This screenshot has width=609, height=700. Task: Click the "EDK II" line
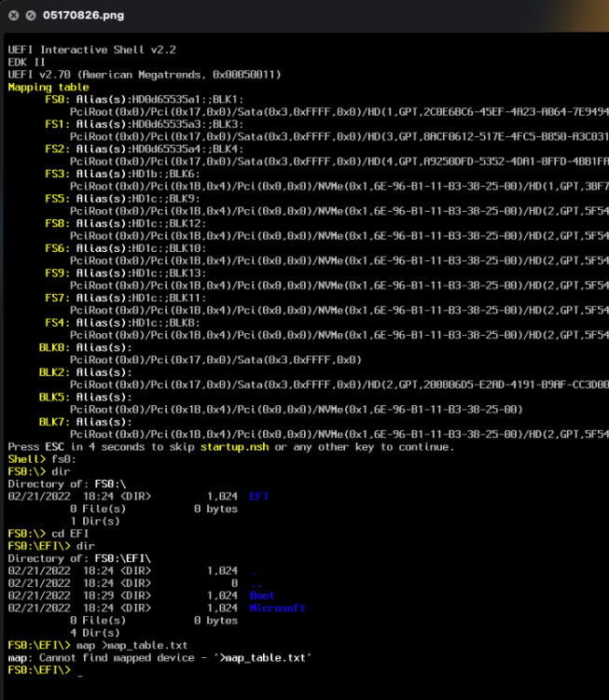(x=26, y=62)
